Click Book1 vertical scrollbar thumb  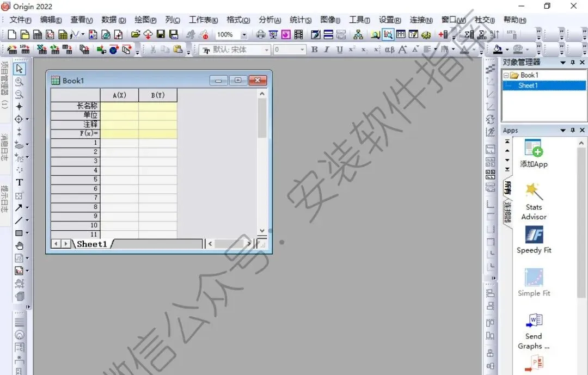click(x=262, y=118)
